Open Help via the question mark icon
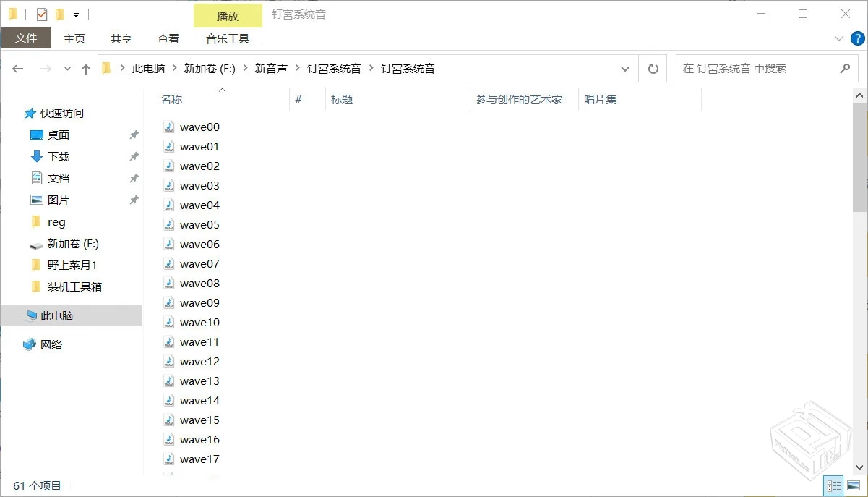Viewport: 868px width, 497px height. click(857, 38)
